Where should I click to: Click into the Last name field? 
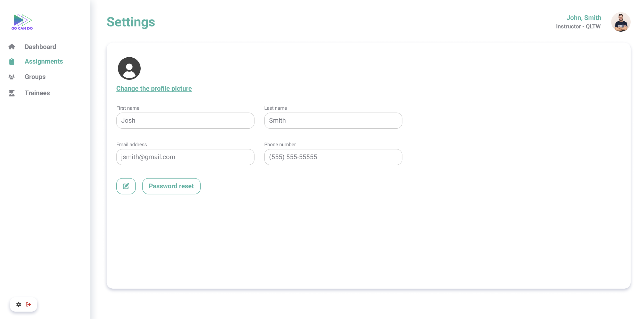[x=333, y=121]
